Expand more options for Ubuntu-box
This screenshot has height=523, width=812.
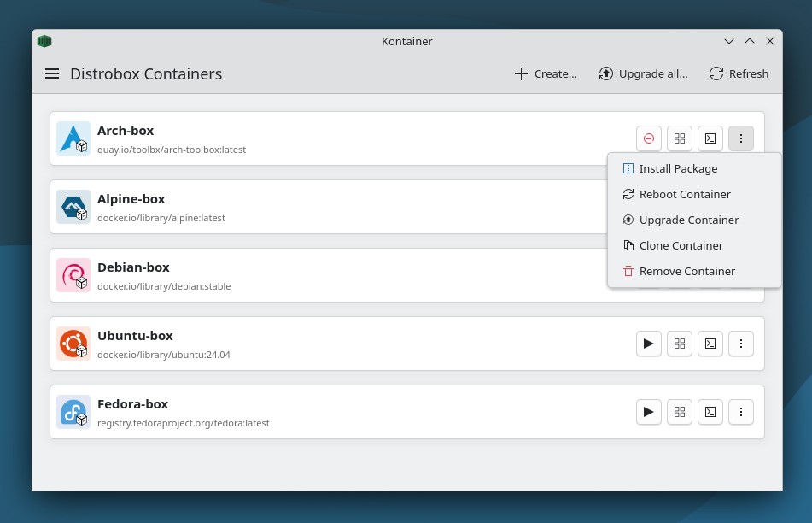click(741, 344)
